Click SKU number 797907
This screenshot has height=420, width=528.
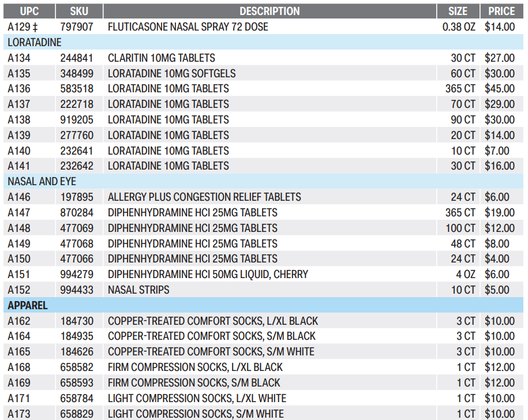pos(77,27)
